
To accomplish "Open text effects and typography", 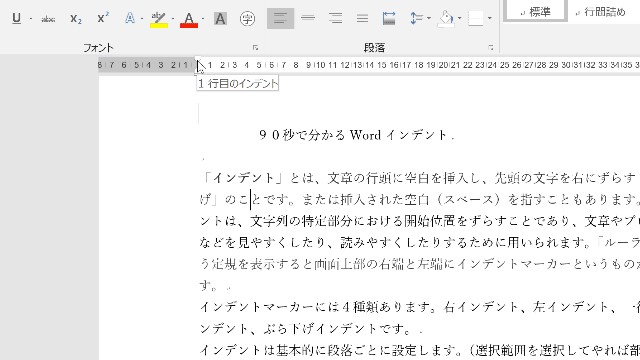I will (130, 18).
